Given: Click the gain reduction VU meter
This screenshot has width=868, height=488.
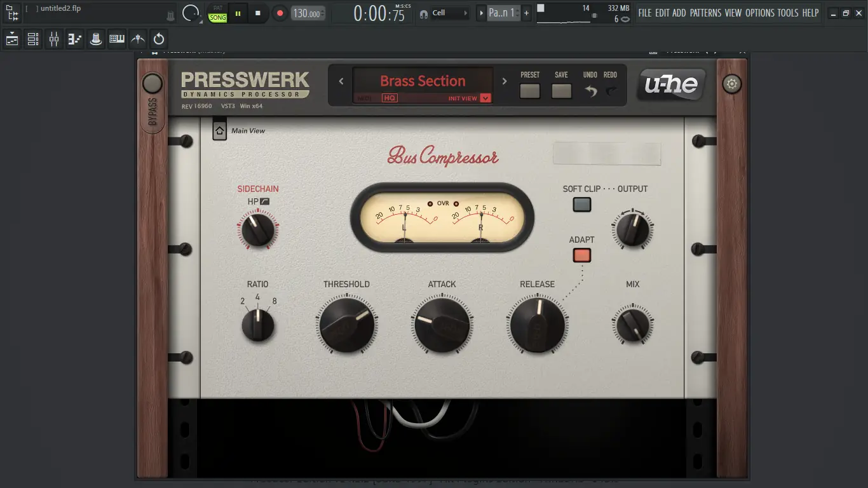Looking at the screenshot, I should (442, 217).
